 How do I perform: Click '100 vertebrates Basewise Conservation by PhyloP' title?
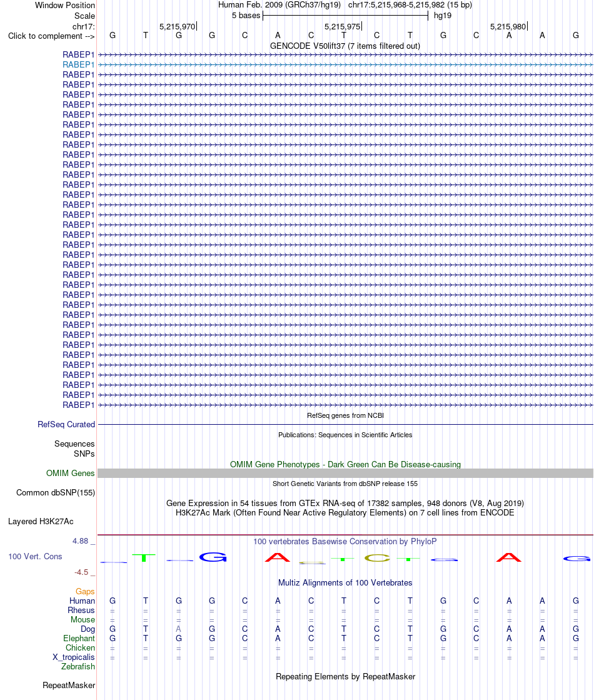pos(345,542)
